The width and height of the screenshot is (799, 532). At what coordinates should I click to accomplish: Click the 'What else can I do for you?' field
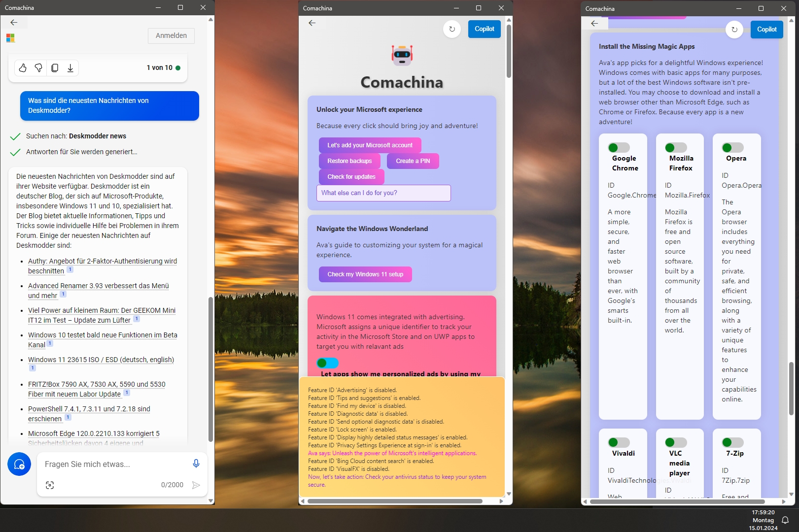[383, 193]
